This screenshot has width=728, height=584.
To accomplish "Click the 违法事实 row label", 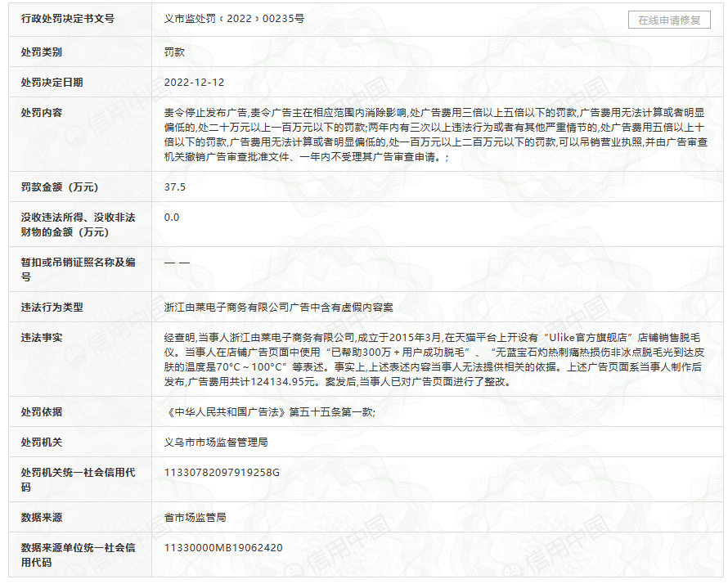I will click(x=42, y=338).
